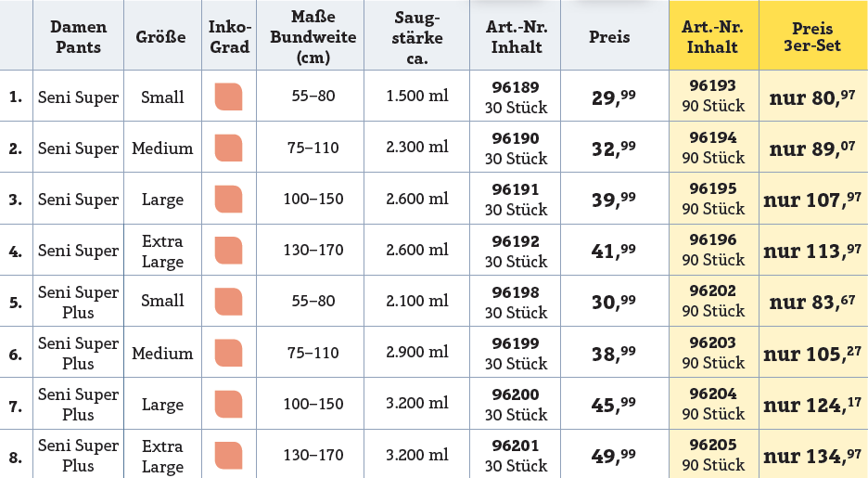Image resolution: width=868 pixels, height=478 pixels.
Task: Click the Inko-Grad icon for Seni Super Plus Medium
Action: point(228,353)
